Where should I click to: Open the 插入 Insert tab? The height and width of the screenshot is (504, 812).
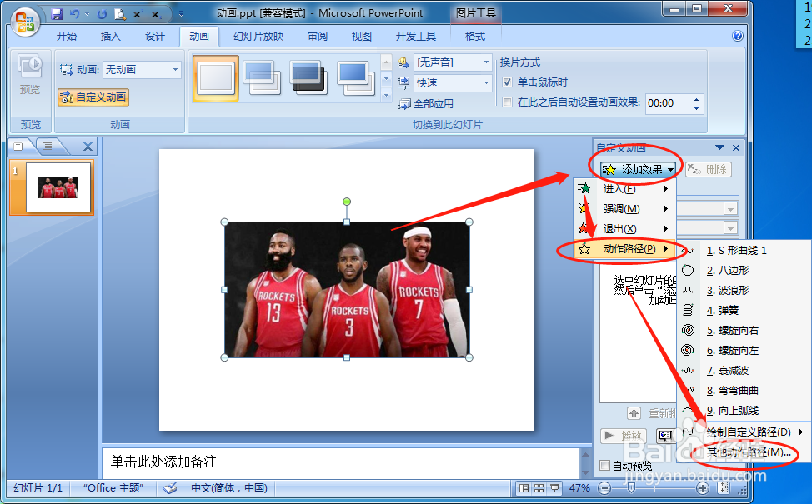coord(110,36)
